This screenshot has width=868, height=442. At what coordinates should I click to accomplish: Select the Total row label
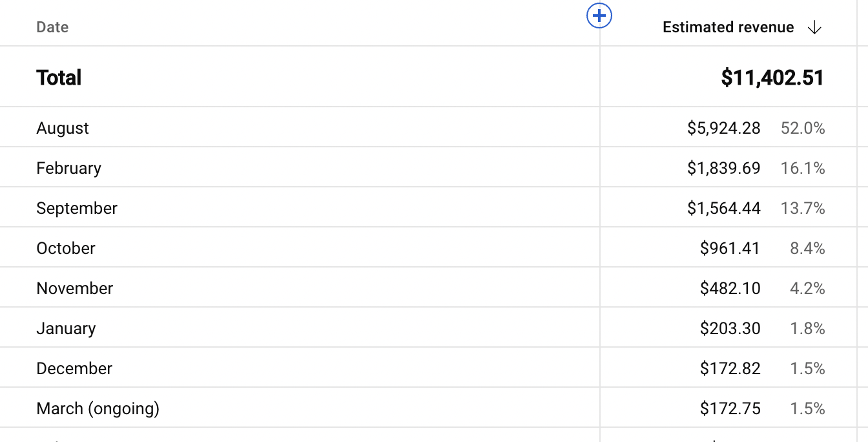click(x=59, y=78)
